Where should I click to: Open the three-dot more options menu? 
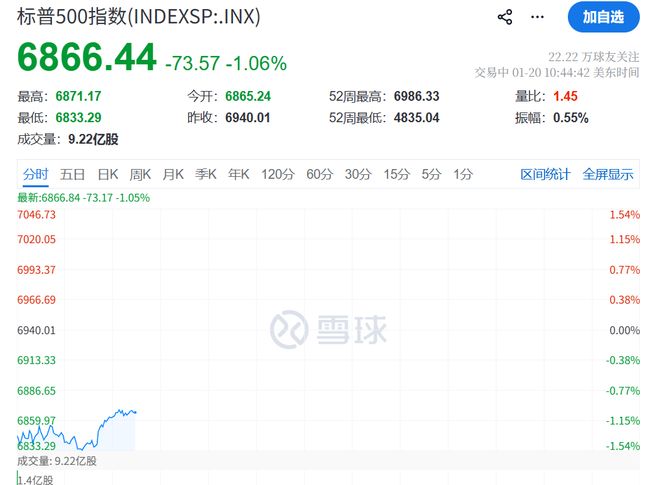537,17
